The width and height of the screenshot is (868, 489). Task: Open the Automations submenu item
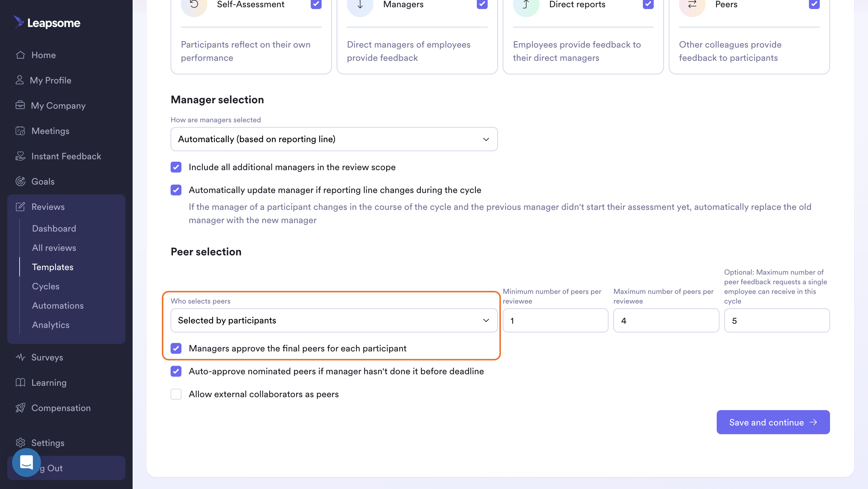point(58,305)
